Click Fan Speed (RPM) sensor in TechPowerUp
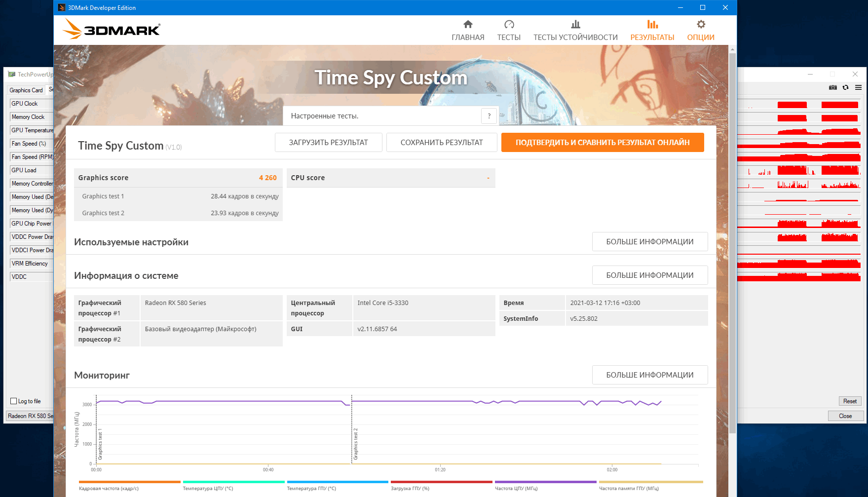This screenshot has height=497, width=868. coord(32,157)
